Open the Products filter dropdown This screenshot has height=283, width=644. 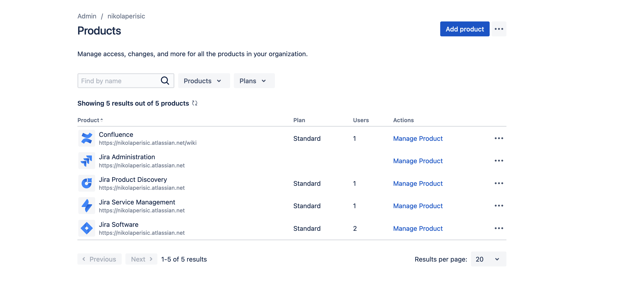coord(204,80)
